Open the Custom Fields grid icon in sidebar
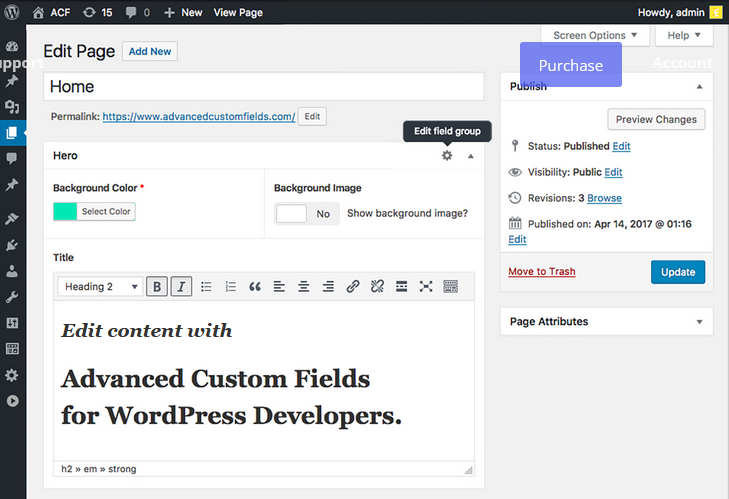 (x=12, y=348)
